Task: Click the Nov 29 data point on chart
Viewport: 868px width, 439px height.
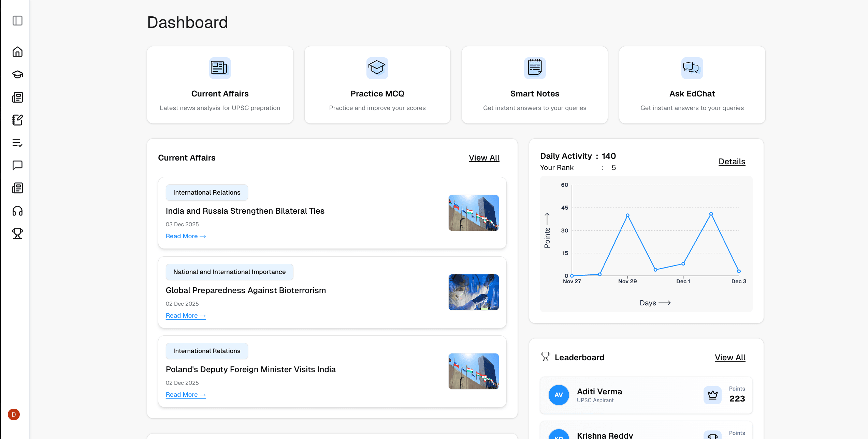Action: pyautogui.click(x=627, y=215)
